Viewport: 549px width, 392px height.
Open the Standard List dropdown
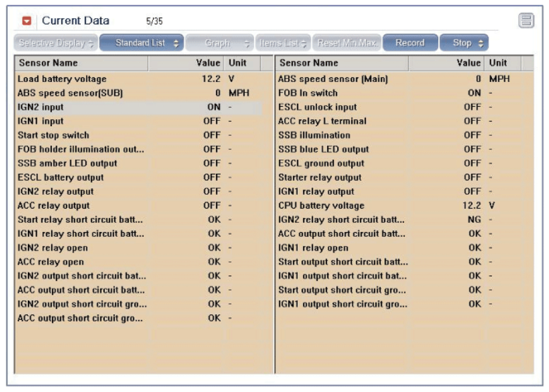coord(142,43)
